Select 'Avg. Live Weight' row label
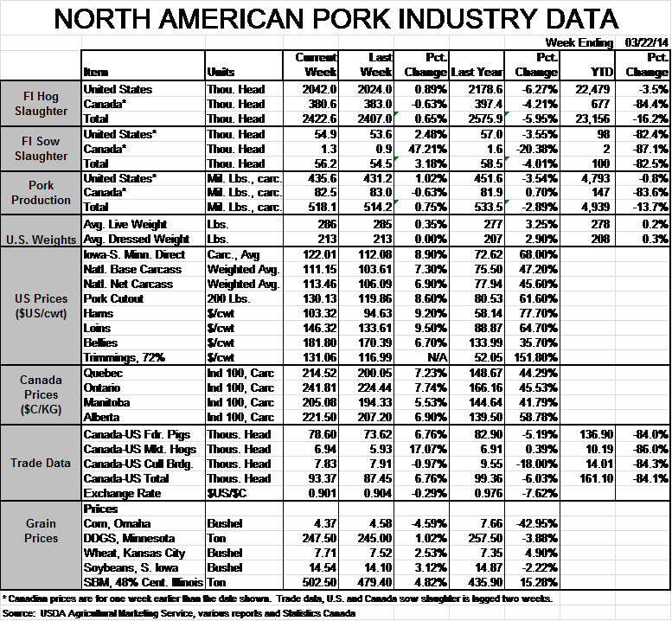The image size is (672, 621). pyautogui.click(x=125, y=225)
